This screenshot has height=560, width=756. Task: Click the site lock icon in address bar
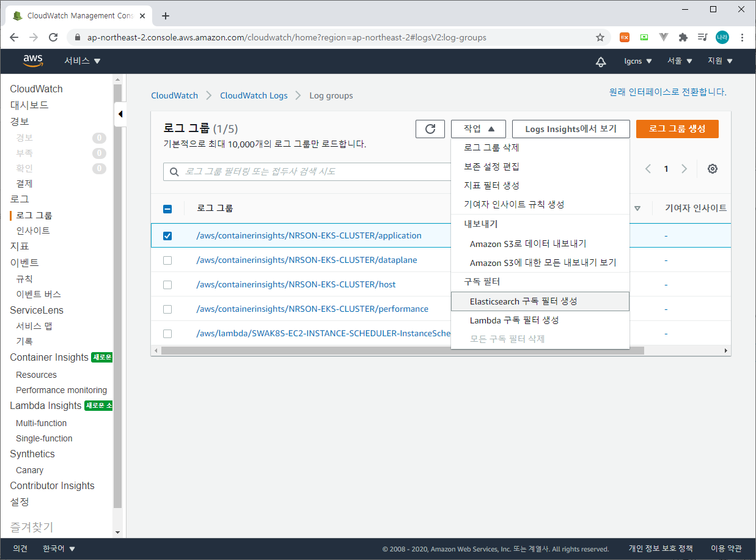[x=78, y=37]
